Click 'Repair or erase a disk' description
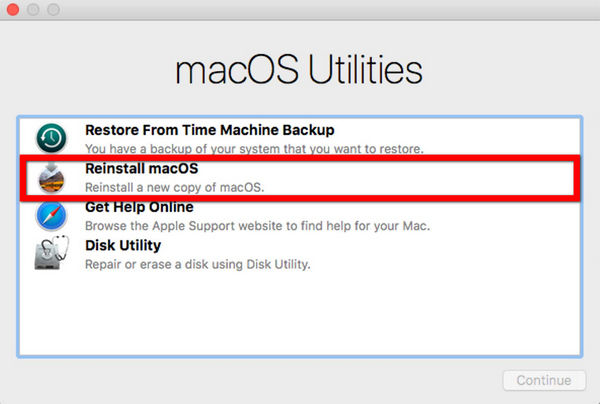The width and height of the screenshot is (600, 404). 198,264
